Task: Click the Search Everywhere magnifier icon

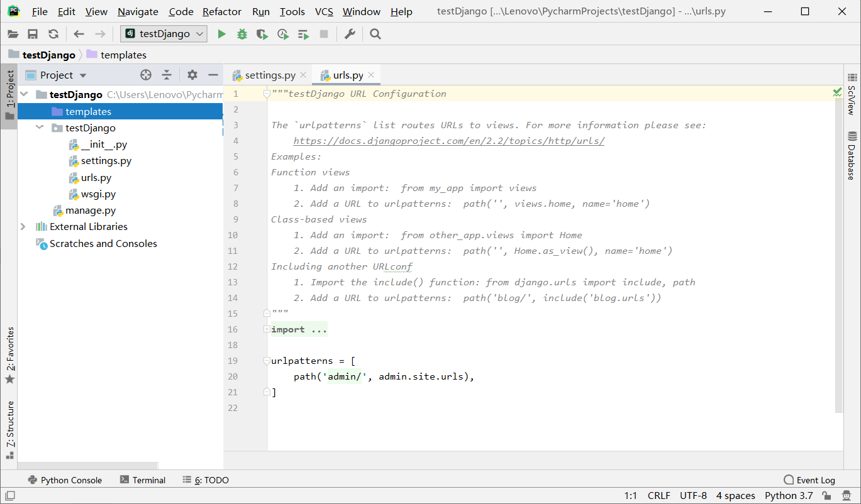Action: tap(375, 34)
